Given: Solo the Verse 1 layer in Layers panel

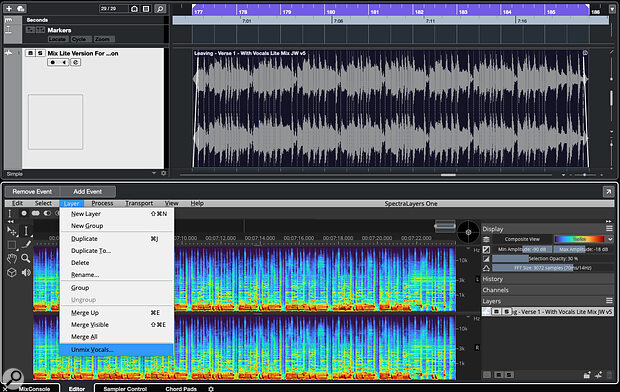Looking at the screenshot, I should (507, 312).
